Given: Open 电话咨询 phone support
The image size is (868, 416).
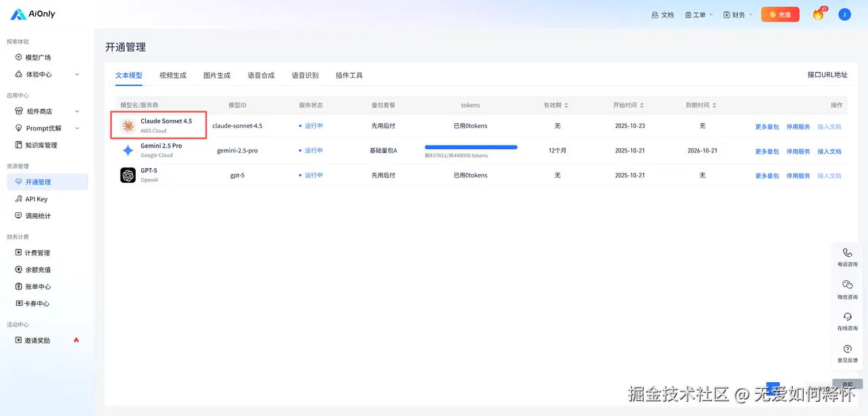Looking at the screenshot, I should point(847,257).
